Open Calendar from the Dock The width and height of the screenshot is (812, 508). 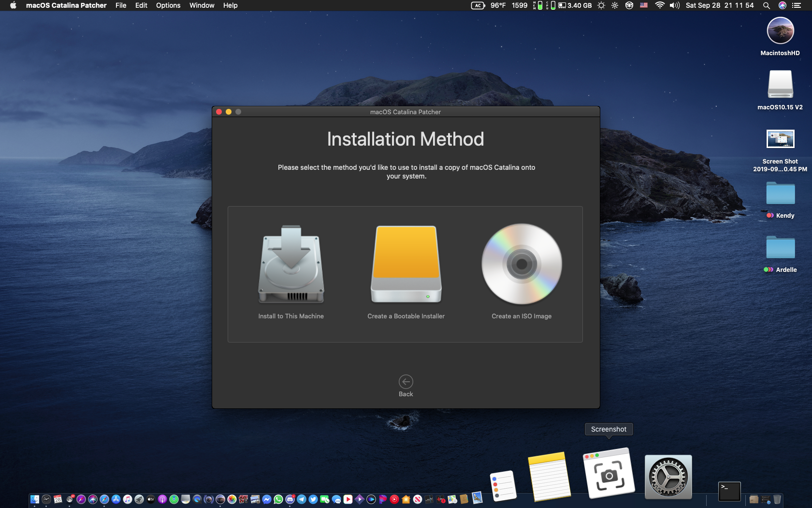[58, 499]
